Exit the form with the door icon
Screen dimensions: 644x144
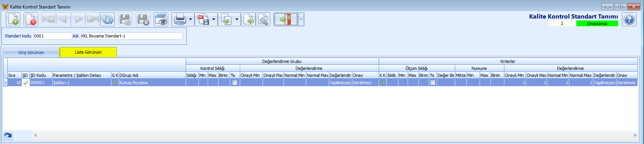286,19
